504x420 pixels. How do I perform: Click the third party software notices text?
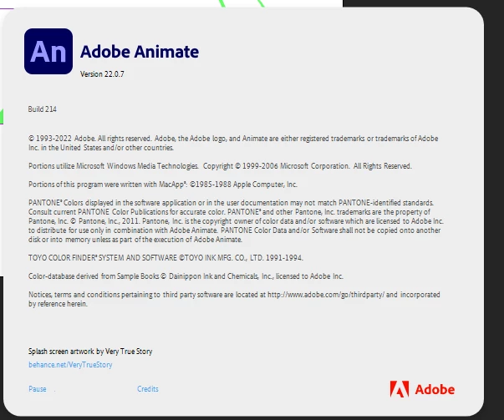tap(234, 299)
